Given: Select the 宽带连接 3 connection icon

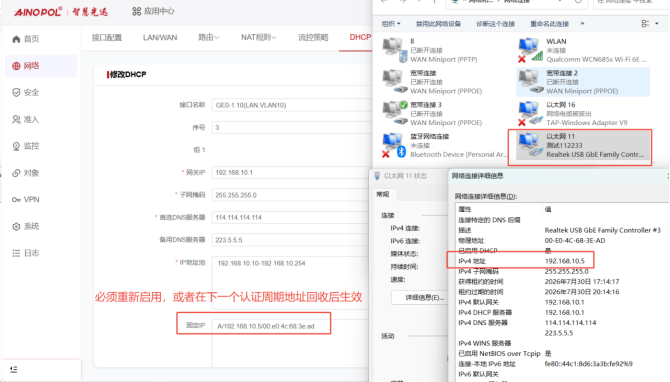Looking at the screenshot, I should (x=394, y=113).
